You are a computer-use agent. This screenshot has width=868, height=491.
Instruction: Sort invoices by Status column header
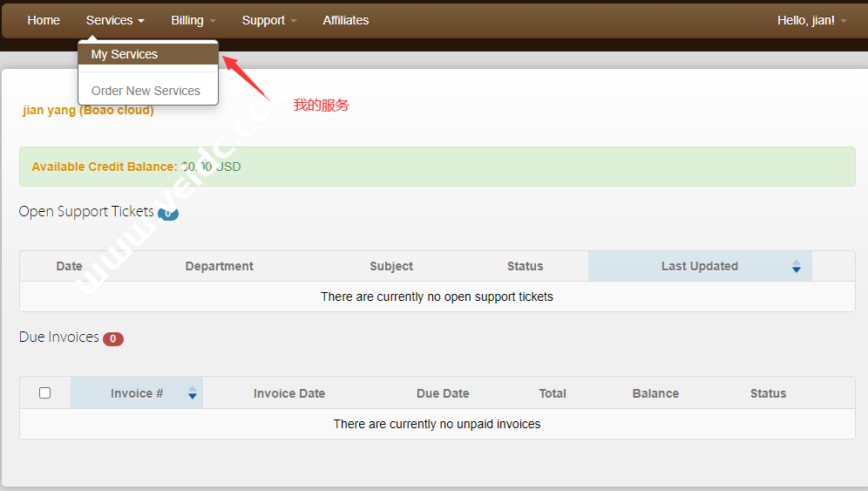click(768, 393)
